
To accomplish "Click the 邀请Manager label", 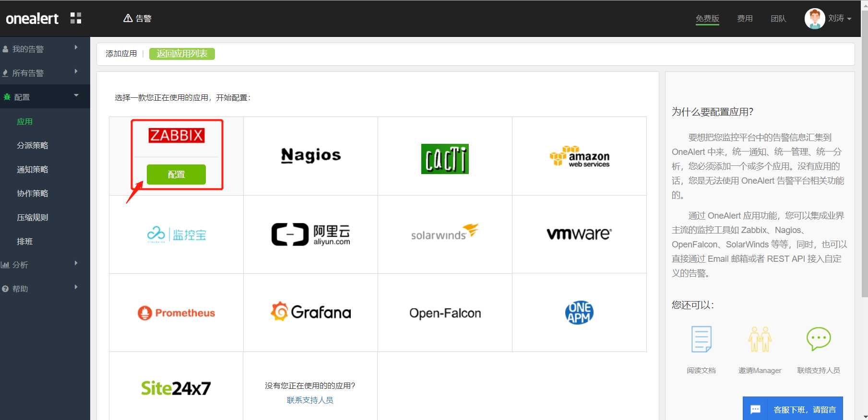I will coord(760,370).
